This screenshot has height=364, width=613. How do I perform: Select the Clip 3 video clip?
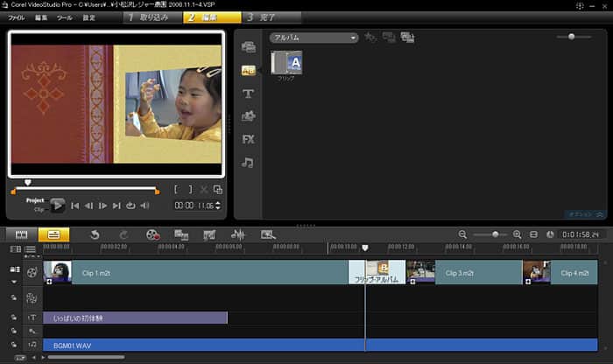pyautogui.click(x=464, y=272)
